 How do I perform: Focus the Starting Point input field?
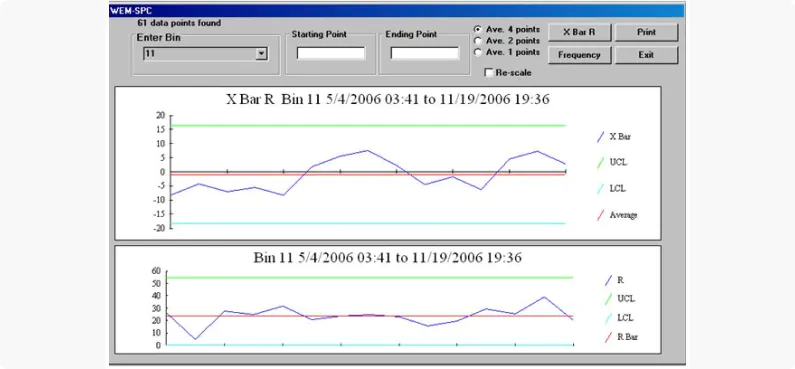pos(331,53)
